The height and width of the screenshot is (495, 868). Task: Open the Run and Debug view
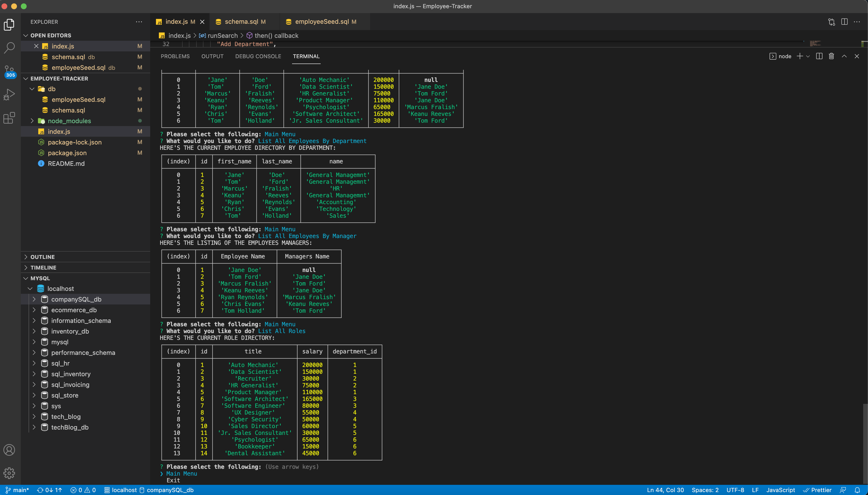pos(9,94)
